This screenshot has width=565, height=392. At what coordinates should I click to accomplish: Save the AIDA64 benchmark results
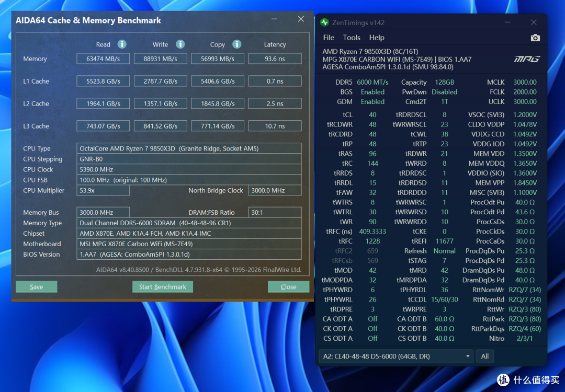click(x=37, y=287)
